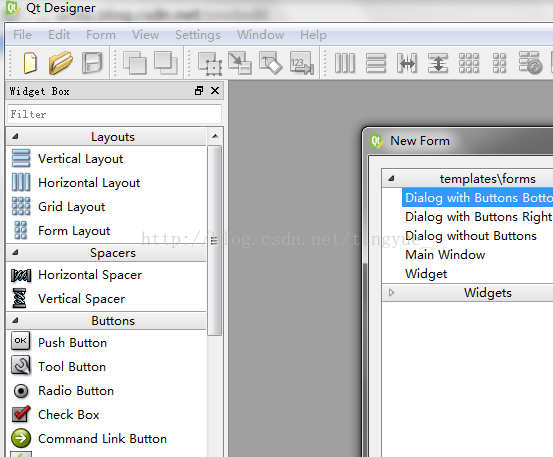Open the Form menu
This screenshot has width=553, height=457.
(101, 35)
